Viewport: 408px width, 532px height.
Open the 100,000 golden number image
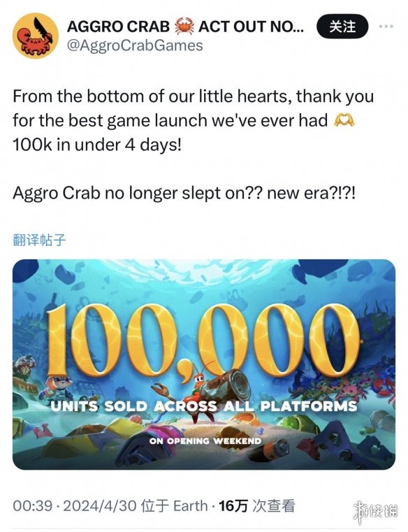203,340
